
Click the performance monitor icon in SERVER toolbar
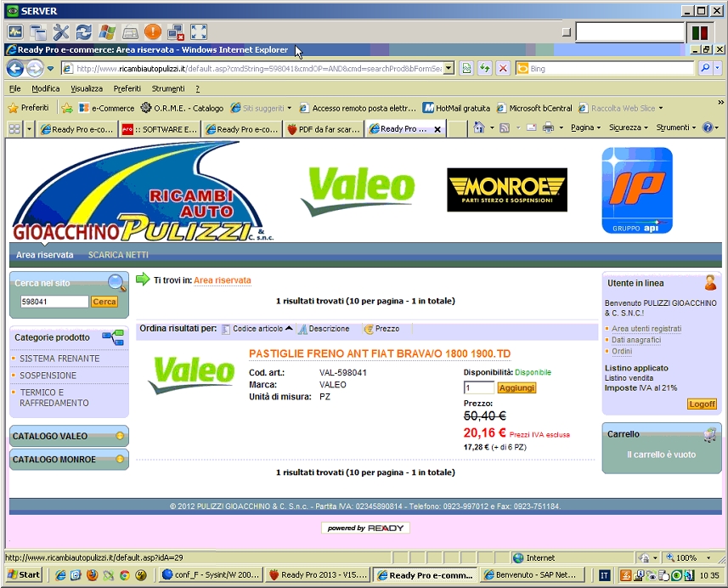click(15, 32)
